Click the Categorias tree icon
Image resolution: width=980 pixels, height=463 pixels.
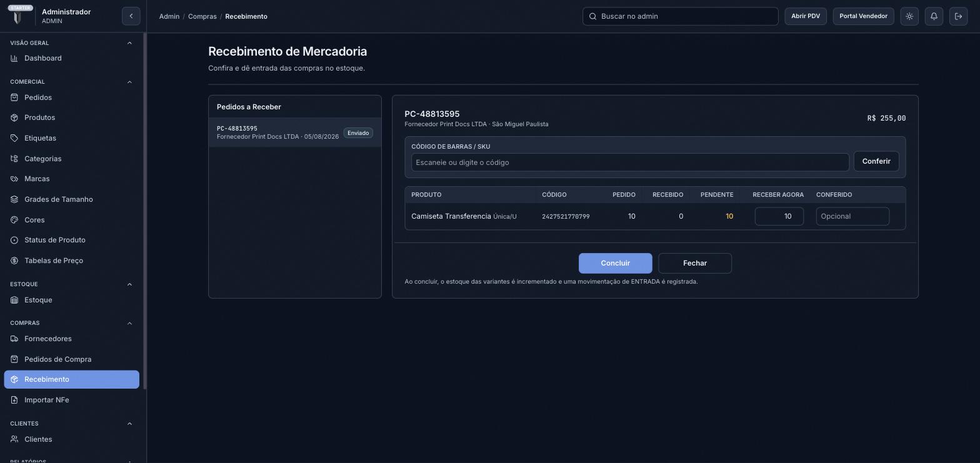14,159
